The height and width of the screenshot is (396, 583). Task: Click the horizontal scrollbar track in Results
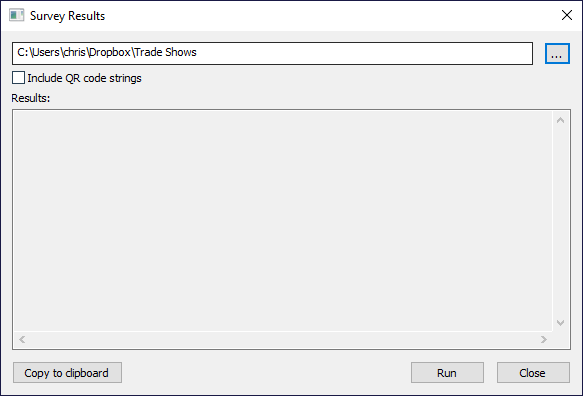click(x=283, y=339)
